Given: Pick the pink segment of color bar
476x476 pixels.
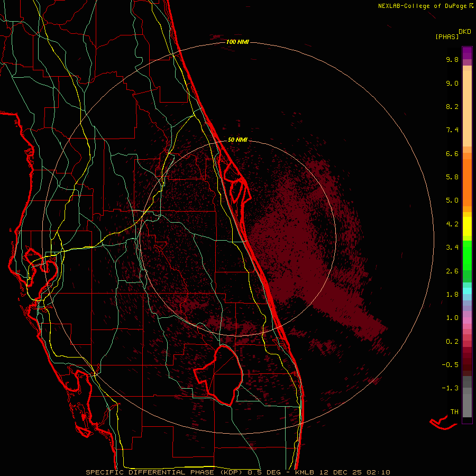Looking at the screenshot, I should (467, 321).
